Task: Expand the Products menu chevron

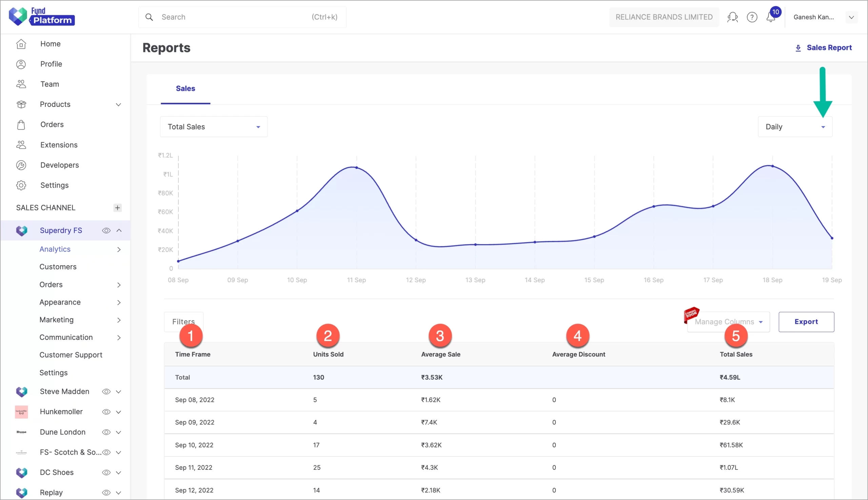Action: (118, 104)
